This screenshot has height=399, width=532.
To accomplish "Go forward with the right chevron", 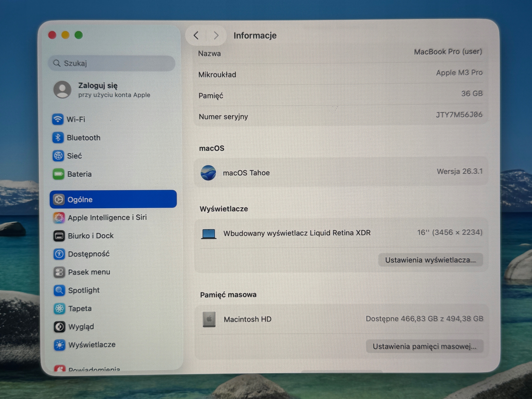I will click(216, 35).
